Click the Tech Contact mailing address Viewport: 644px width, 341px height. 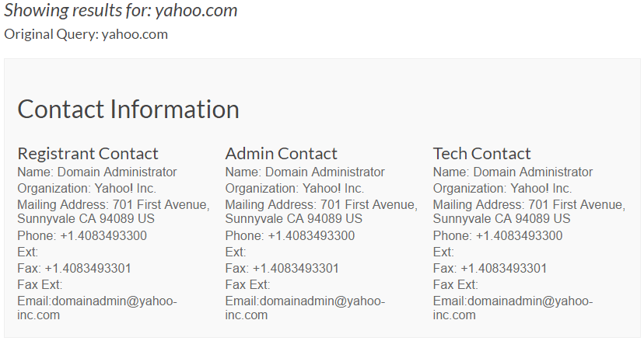click(x=529, y=211)
